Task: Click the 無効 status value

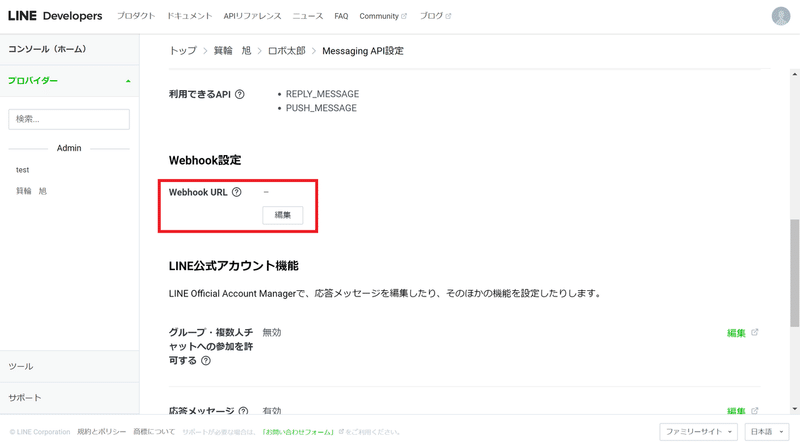Action: pyautogui.click(x=272, y=333)
